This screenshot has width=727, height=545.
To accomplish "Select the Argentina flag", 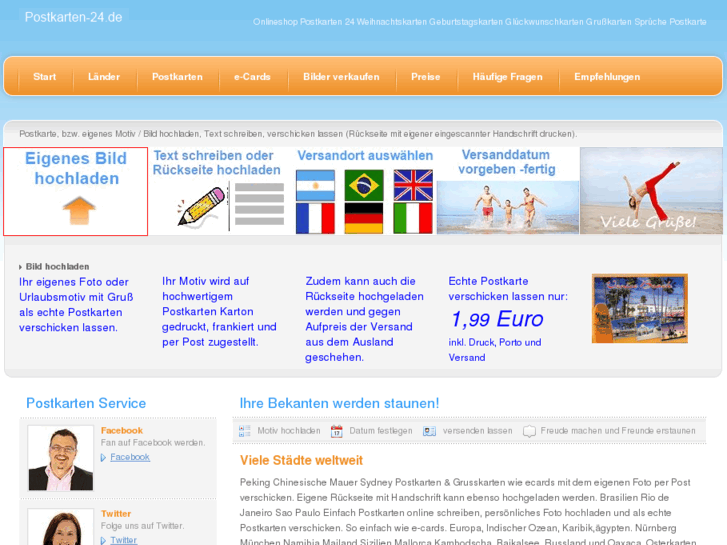I will pyautogui.click(x=315, y=185).
